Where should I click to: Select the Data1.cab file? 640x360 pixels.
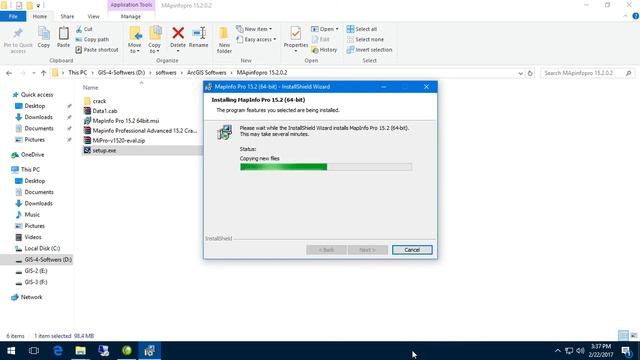tap(105, 111)
